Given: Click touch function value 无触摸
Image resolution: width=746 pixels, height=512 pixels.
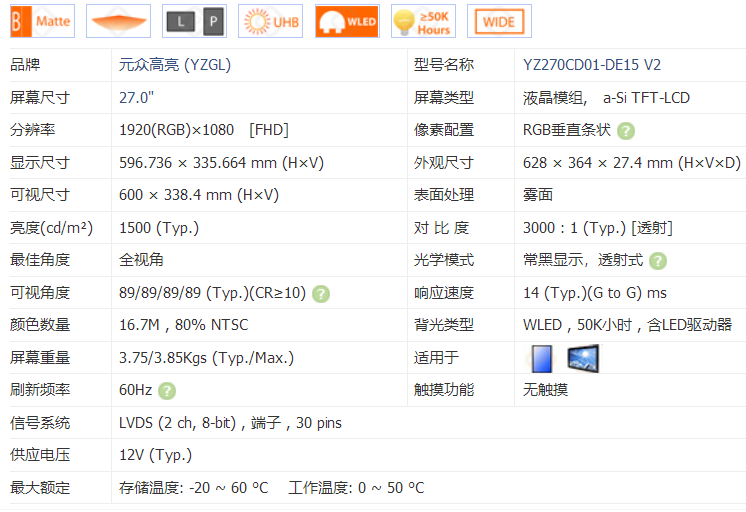Looking at the screenshot, I should pos(545,390).
